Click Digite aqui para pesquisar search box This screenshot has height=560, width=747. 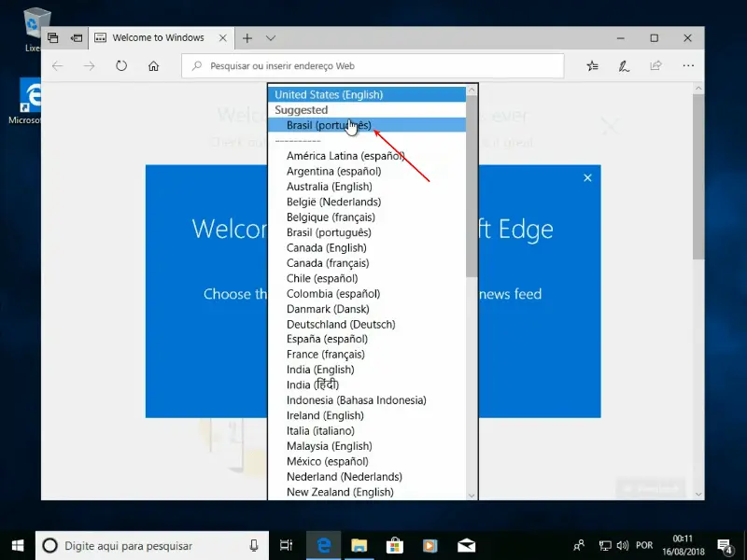(152, 546)
